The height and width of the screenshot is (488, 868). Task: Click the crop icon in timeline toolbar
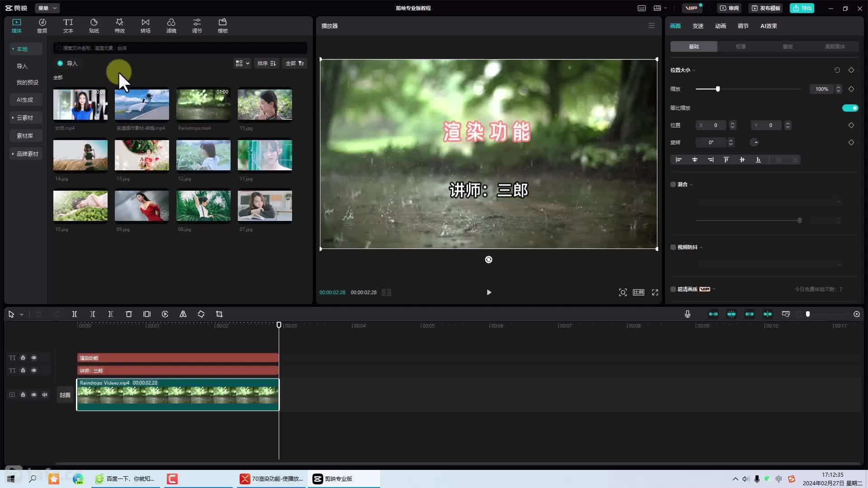tap(219, 314)
